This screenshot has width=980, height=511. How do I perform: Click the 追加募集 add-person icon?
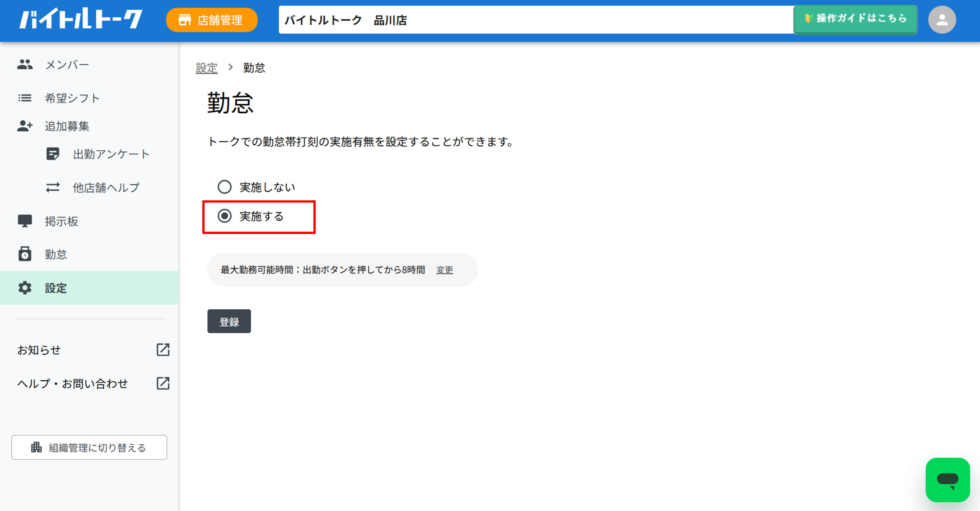click(x=25, y=126)
